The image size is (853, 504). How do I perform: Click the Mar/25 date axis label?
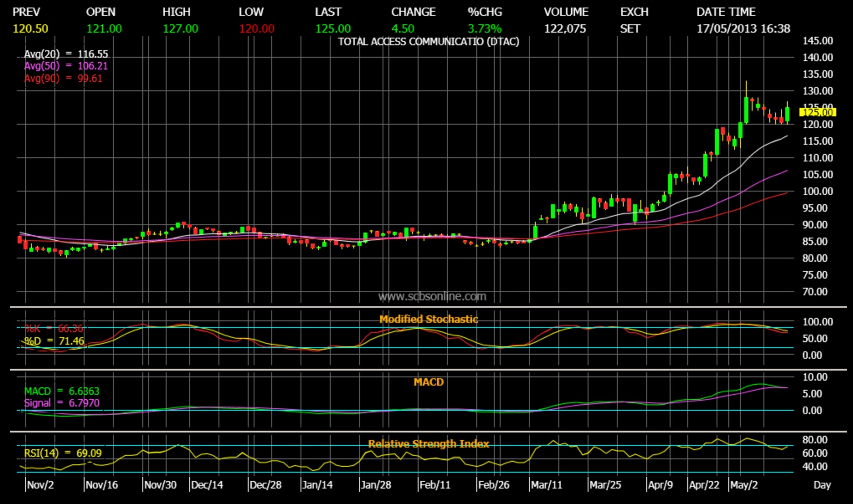click(x=605, y=485)
